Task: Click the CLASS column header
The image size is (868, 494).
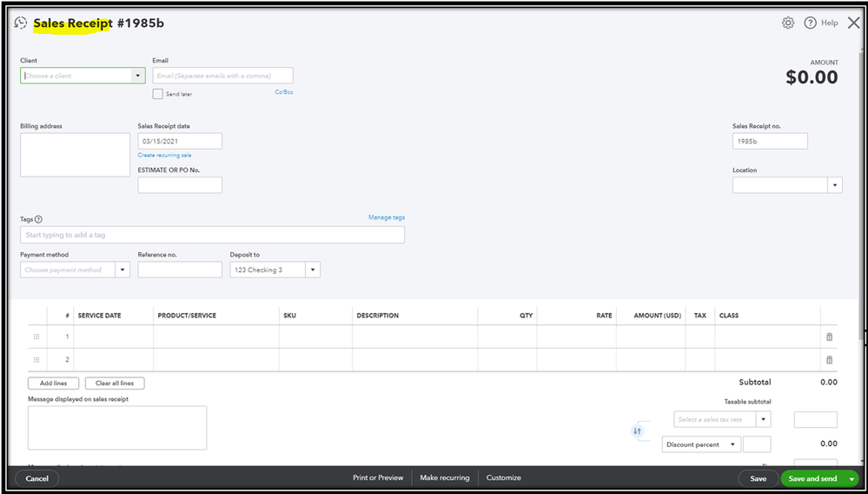Action: click(728, 316)
